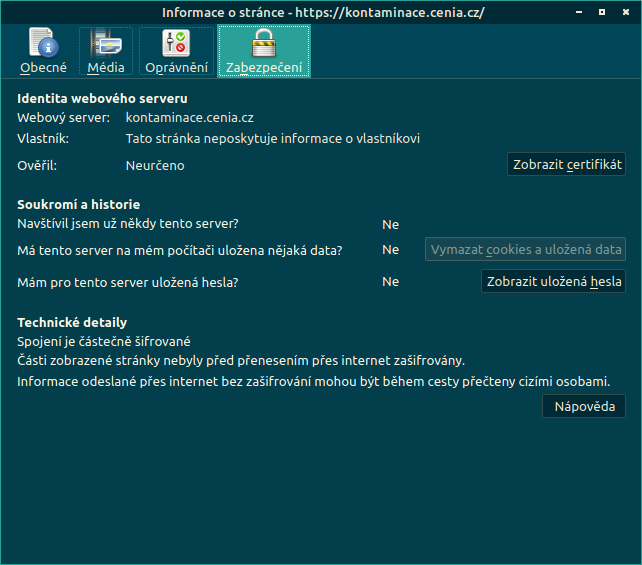Click the Nápověda help button

584,406
